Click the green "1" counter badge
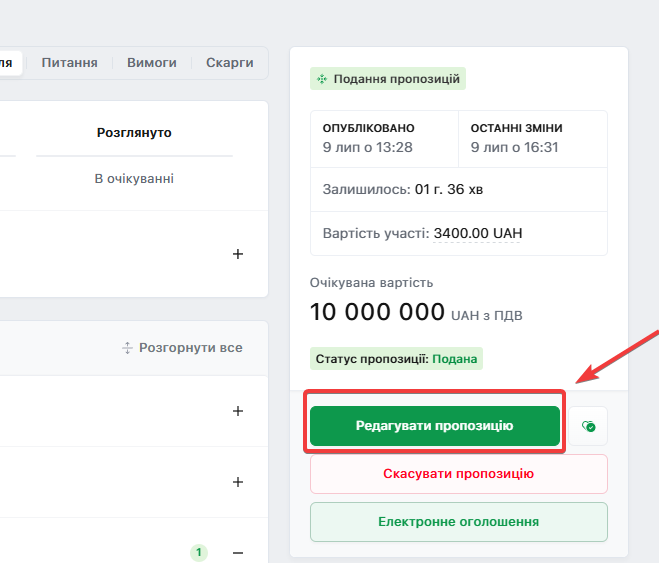The height and width of the screenshot is (563, 659). 199,552
